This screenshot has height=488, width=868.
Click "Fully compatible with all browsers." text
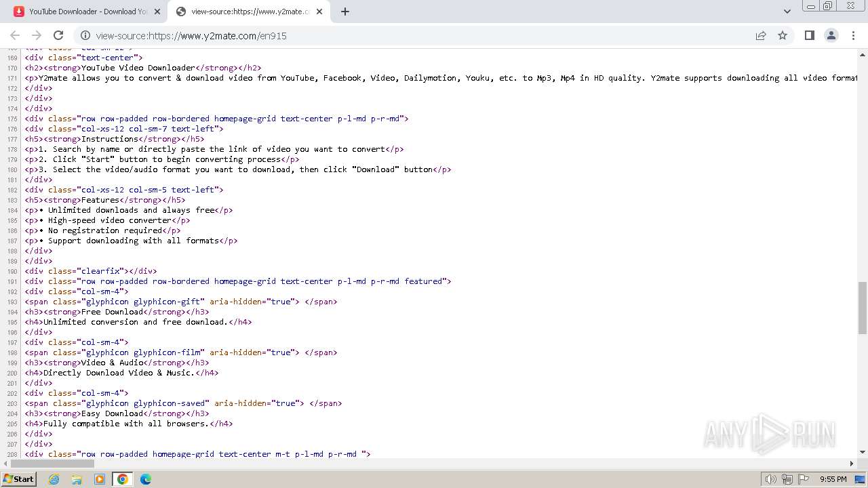126,424
